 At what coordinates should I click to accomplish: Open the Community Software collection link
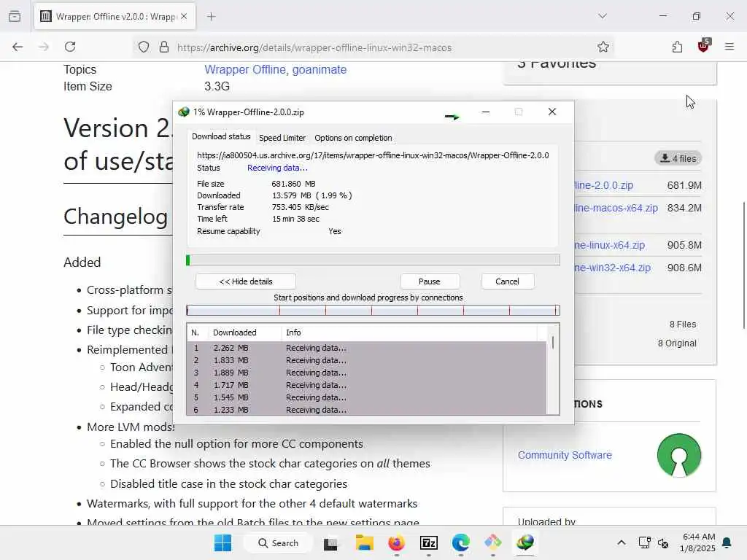coord(565,455)
